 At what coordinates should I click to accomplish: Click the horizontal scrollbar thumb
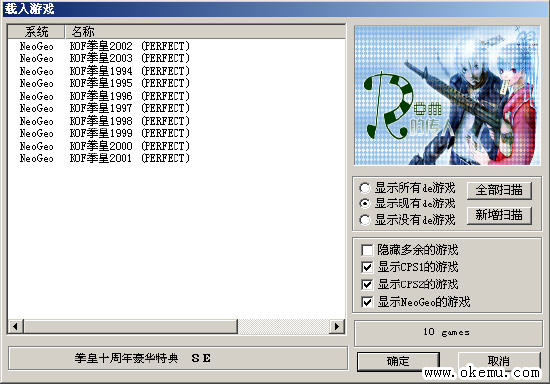click(130, 326)
